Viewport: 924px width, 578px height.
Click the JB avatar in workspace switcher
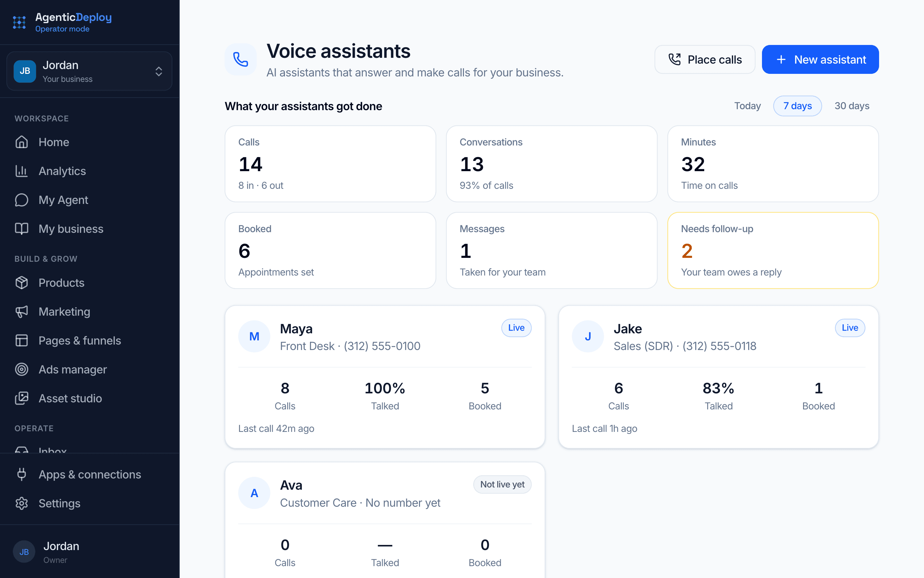pyautogui.click(x=25, y=71)
